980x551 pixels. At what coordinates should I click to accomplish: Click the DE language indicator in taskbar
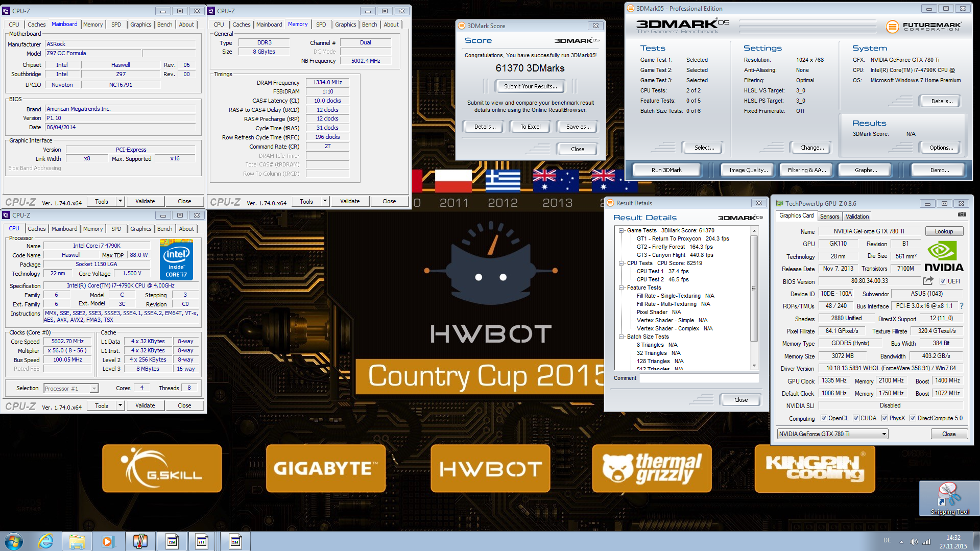[887, 540]
